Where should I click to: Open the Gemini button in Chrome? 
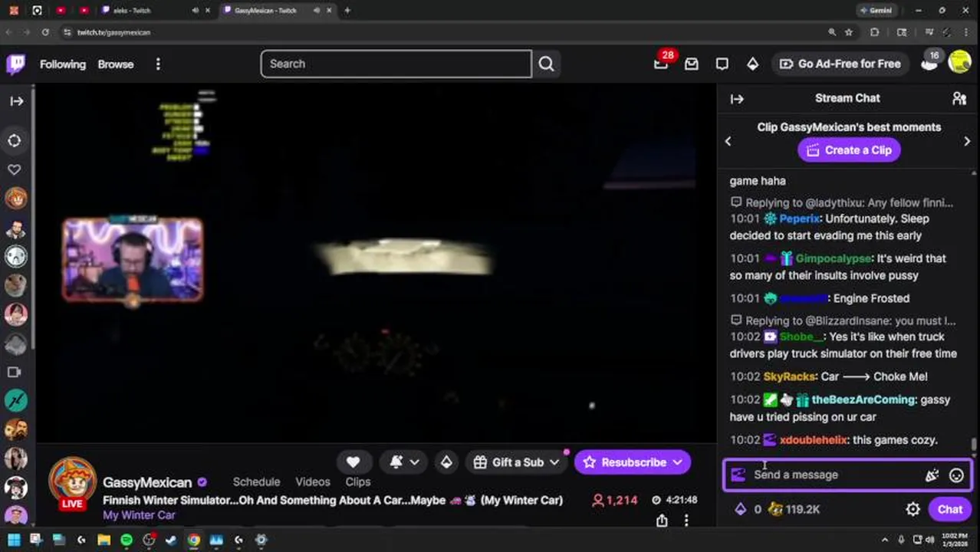(x=876, y=10)
